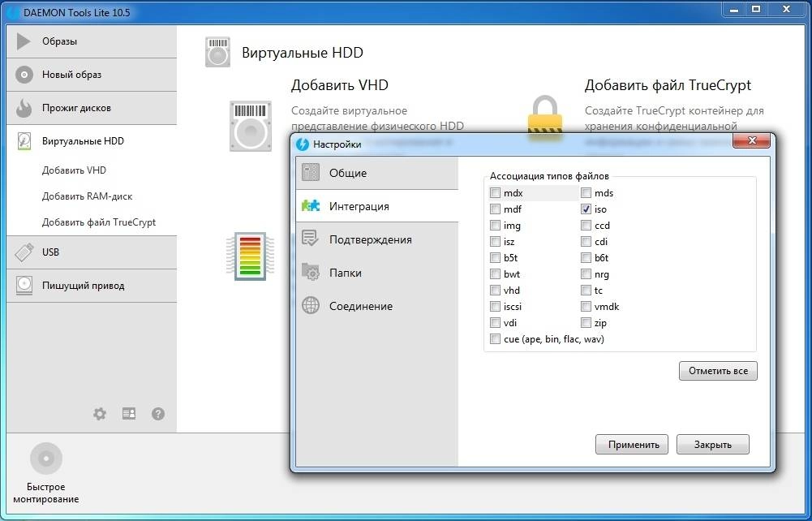
Task: Click the large Виртуальные HDD header icon
Action: (217, 52)
